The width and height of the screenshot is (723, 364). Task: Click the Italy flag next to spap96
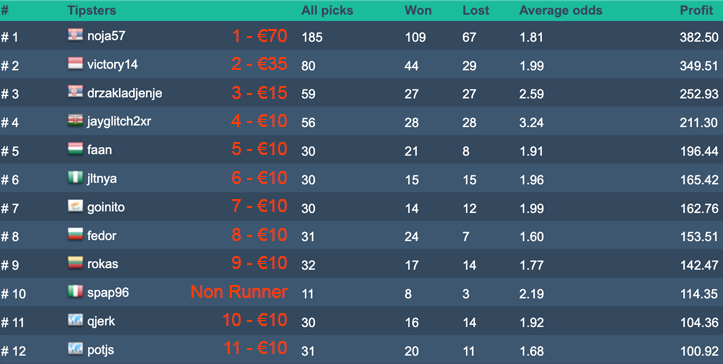pyautogui.click(x=75, y=292)
